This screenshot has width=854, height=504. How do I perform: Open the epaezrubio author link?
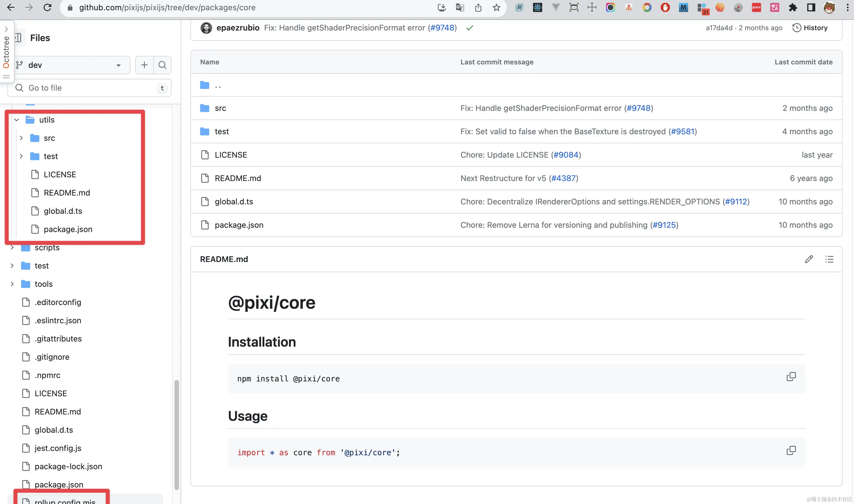[x=238, y=28]
